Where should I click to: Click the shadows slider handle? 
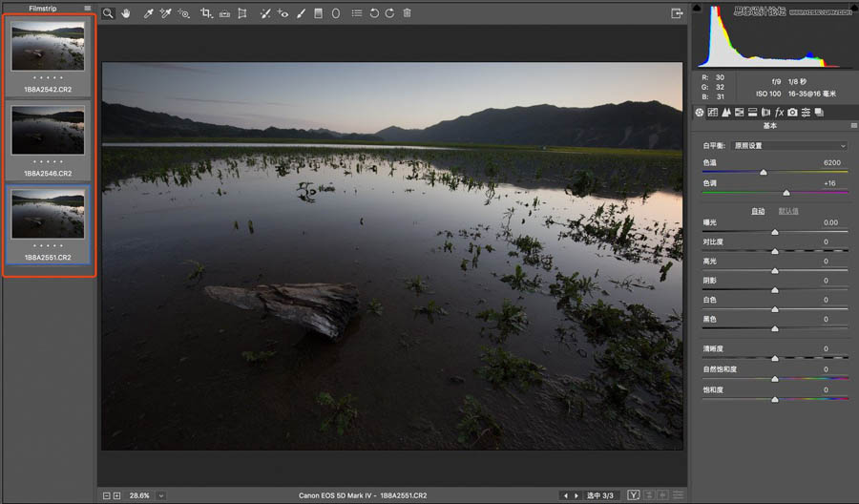coord(775,290)
